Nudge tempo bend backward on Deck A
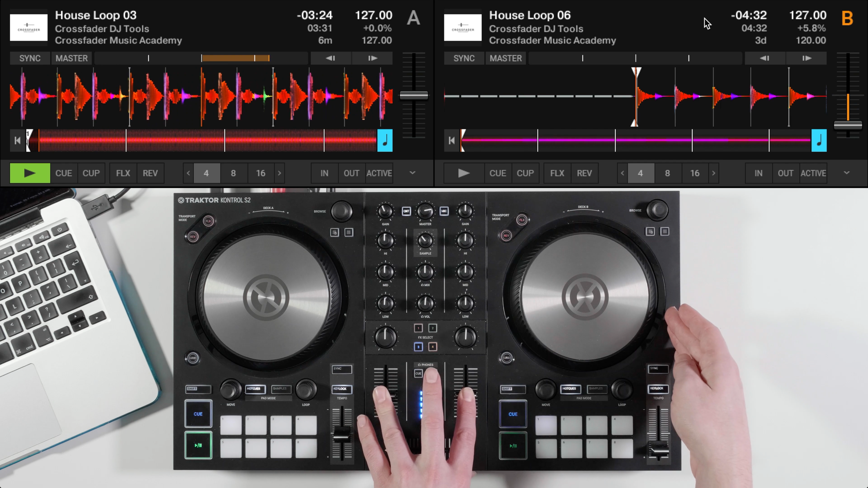 pyautogui.click(x=331, y=58)
